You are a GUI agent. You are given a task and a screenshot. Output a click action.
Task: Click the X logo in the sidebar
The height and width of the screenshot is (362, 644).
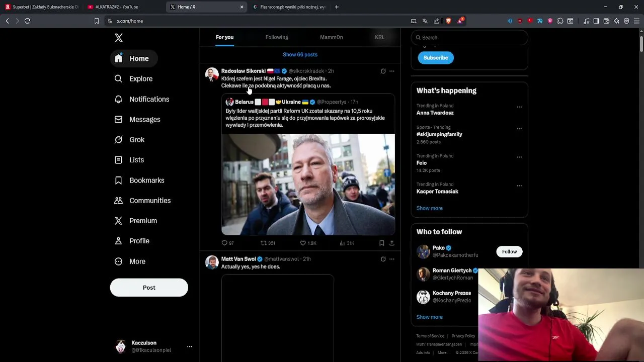click(119, 38)
